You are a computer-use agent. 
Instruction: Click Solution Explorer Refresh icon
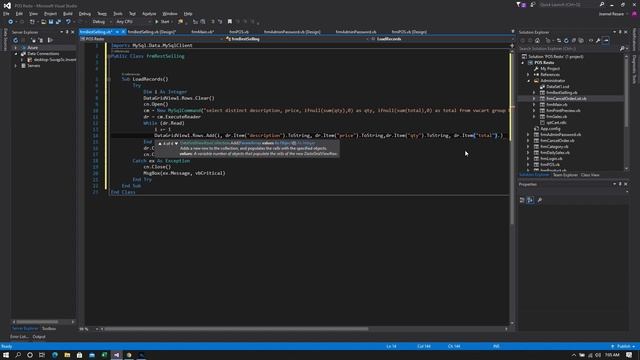(x=566, y=41)
